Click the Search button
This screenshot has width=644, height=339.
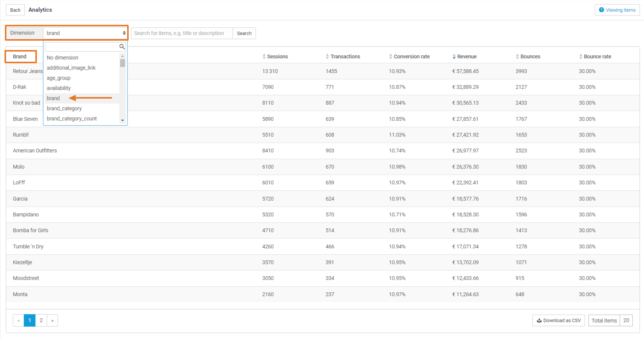[244, 33]
